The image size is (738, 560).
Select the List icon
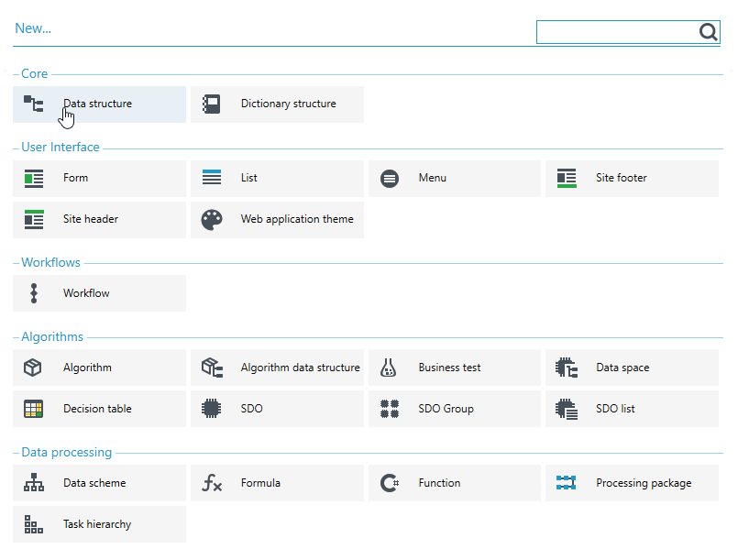pos(212,178)
